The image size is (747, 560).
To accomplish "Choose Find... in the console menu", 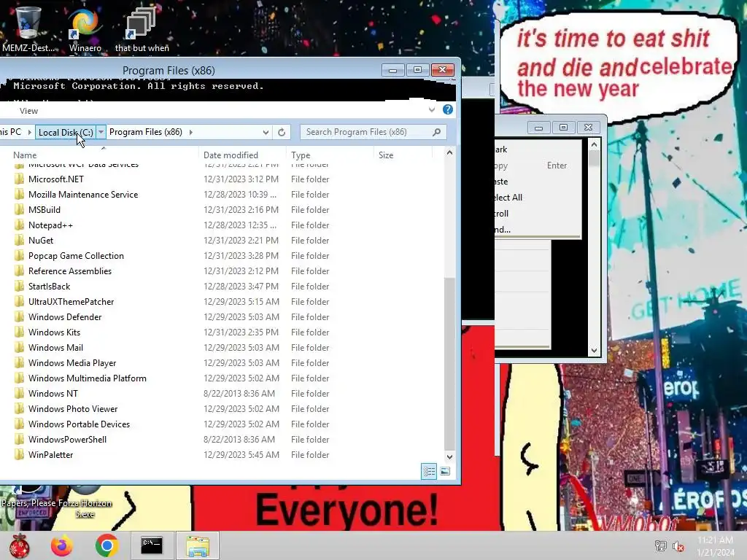I will [503, 230].
